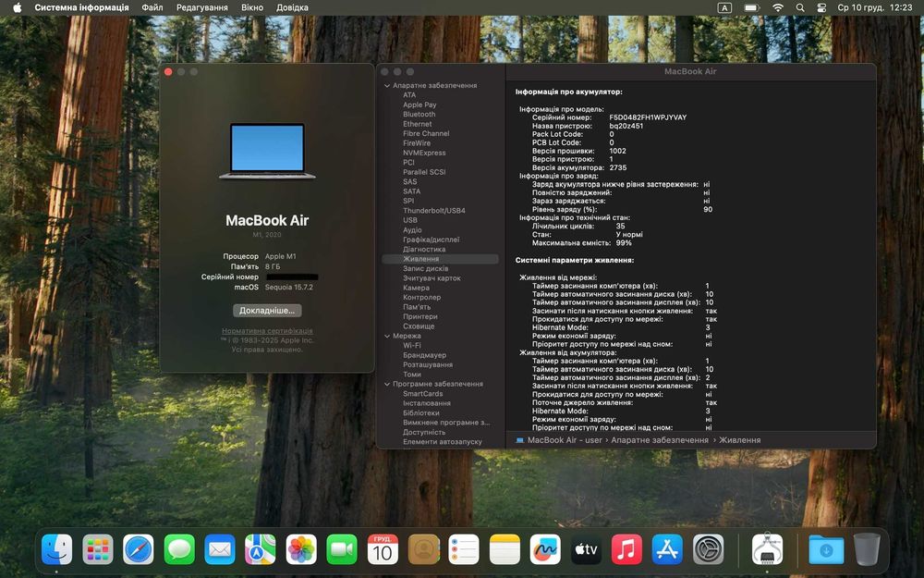The height and width of the screenshot is (578, 924).
Task: Collapse the Апаратне забезпечення section
Action: coord(387,85)
